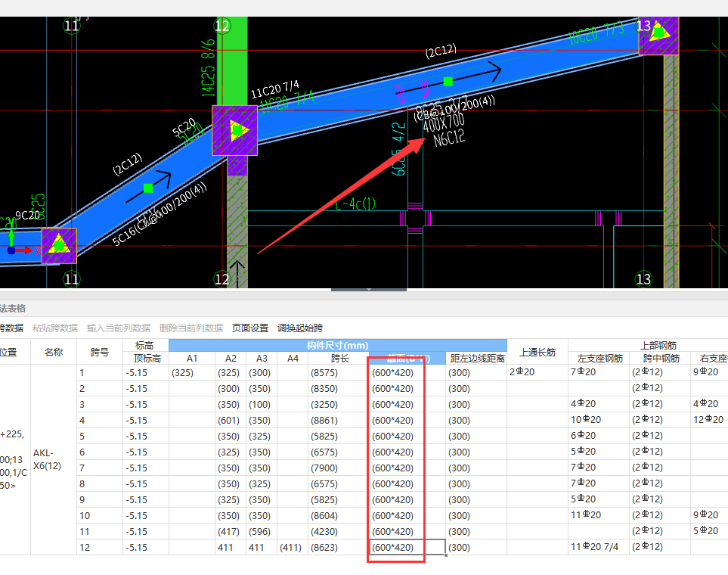Click 粘贴跨数据 toolbar button

coord(54,328)
